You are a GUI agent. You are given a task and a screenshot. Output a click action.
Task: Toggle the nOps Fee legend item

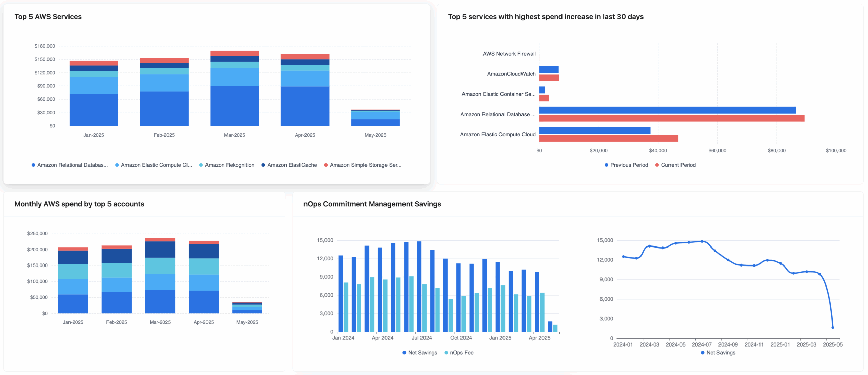tap(459, 353)
